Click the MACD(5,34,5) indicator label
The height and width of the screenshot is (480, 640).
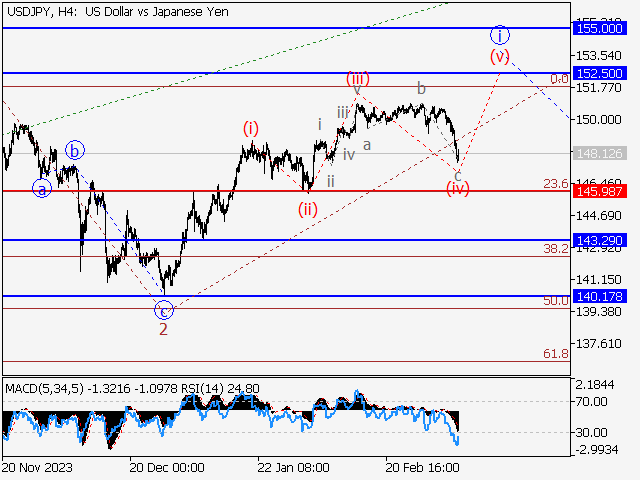coord(44,389)
